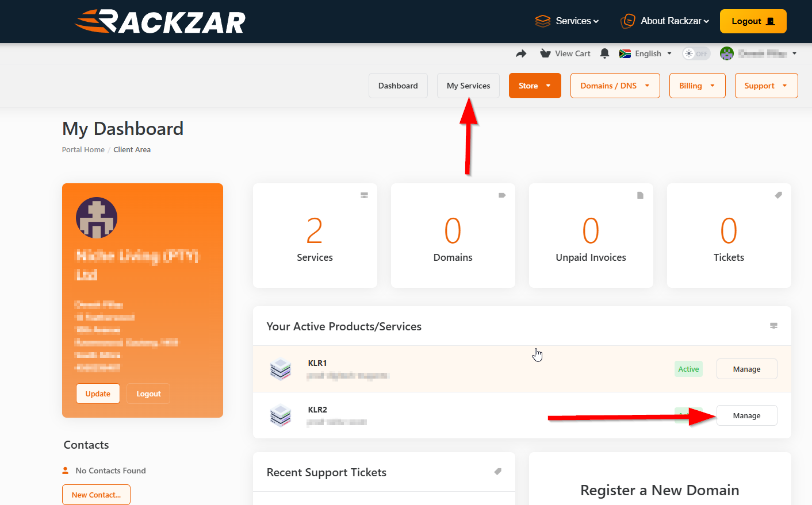The image size is (812, 505).
Task: Open the Billing dropdown menu
Action: (x=697, y=86)
